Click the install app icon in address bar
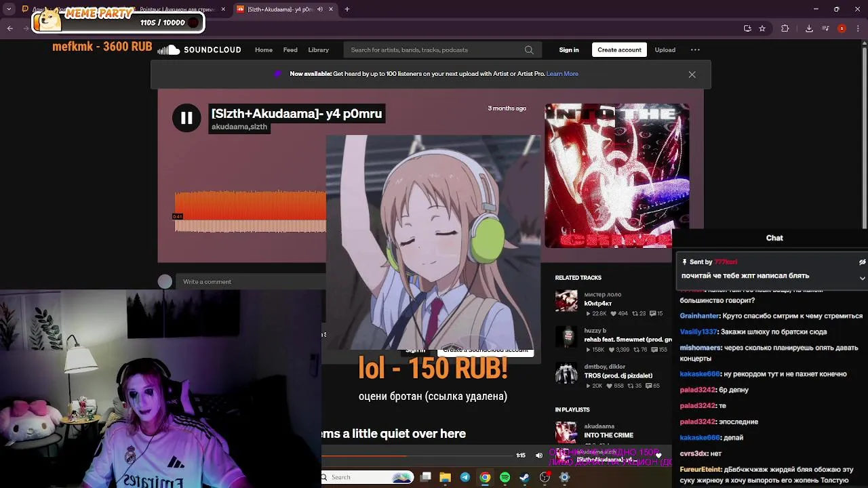 [747, 28]
